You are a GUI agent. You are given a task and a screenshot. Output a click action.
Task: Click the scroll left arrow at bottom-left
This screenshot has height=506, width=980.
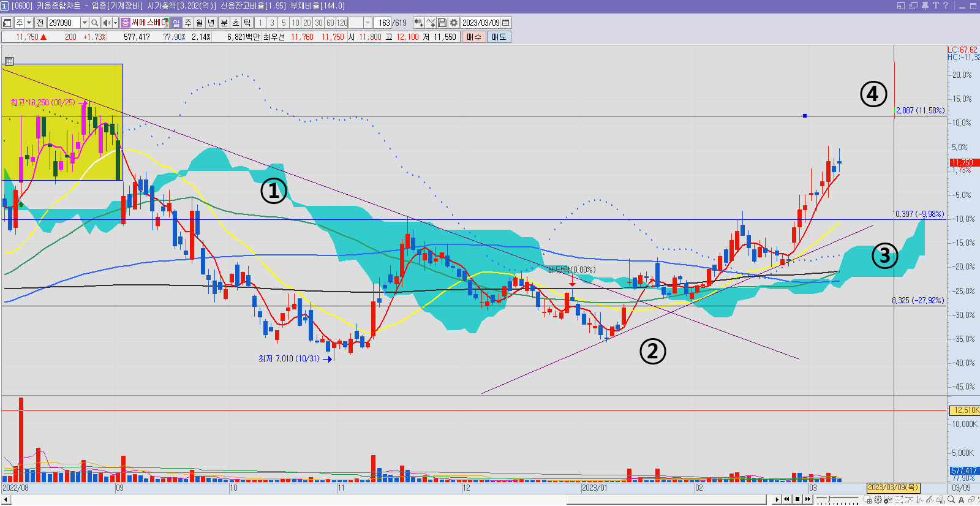(x=6, y=500)
